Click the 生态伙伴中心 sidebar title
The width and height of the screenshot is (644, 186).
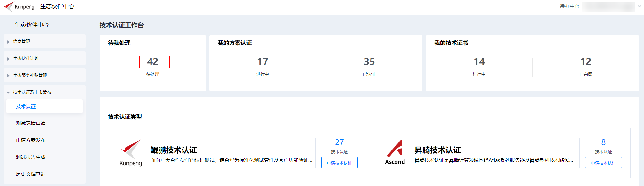pyautogui.click(x=32, y=25)
